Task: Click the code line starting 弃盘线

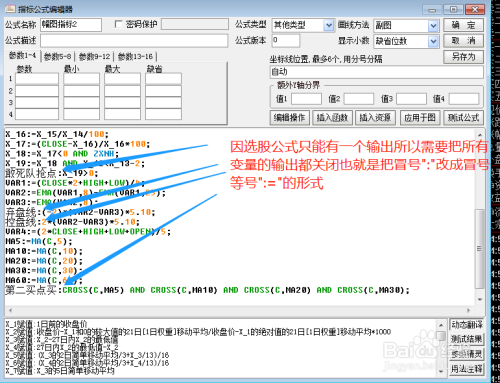Action: pyautogui.click(x=80, y=212)
